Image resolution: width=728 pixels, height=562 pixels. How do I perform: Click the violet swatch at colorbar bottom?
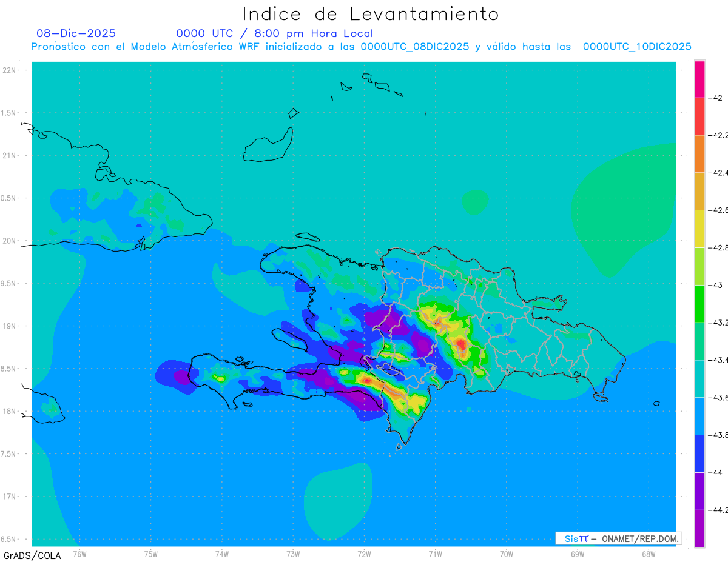point(699,529)
